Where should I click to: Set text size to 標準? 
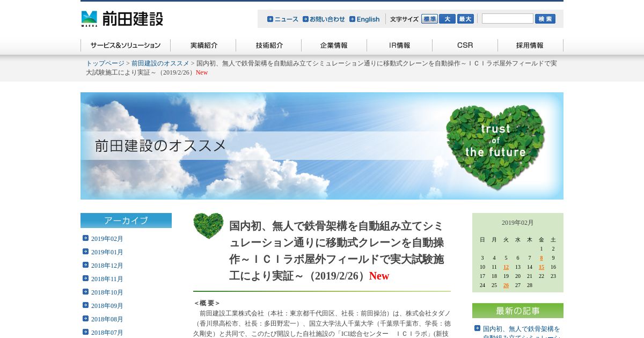click(429, 19)
